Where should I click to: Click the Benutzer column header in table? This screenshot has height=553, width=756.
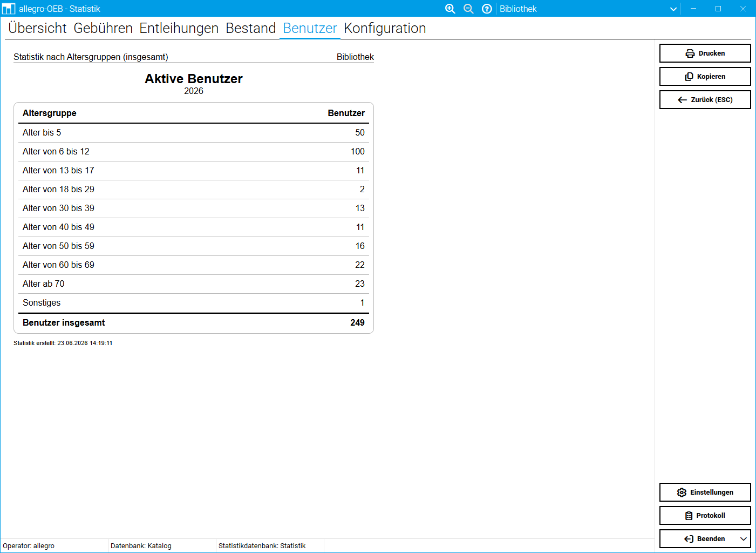pos(346,113)
